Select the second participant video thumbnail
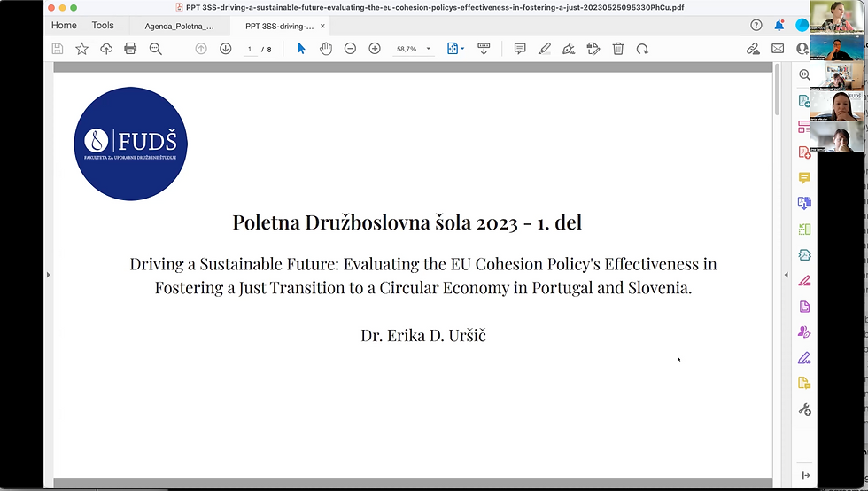Screen dimensions: 868x491 tap(836, 47)
